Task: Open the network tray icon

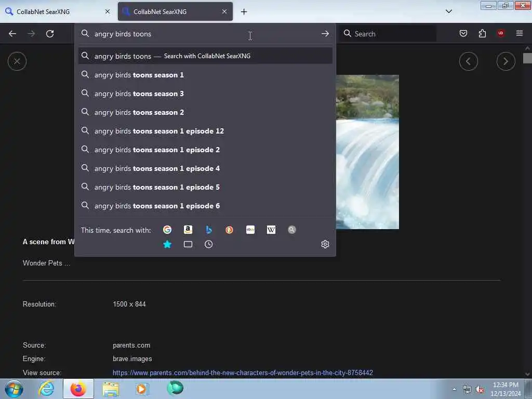Action: click(467, 390)
